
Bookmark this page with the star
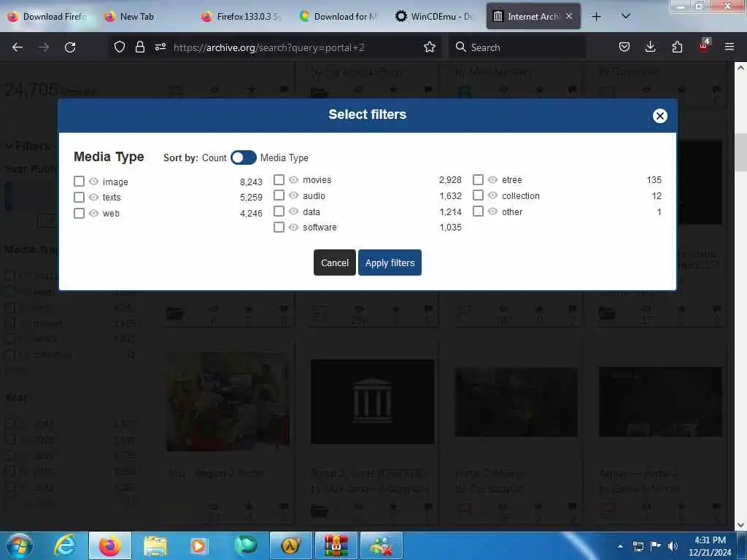[430, 47]
